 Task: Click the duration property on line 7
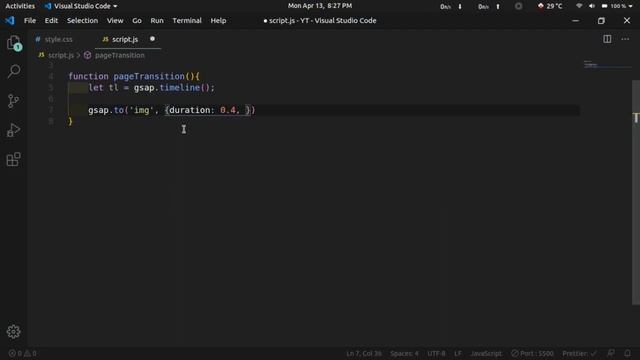coord(189,110)
